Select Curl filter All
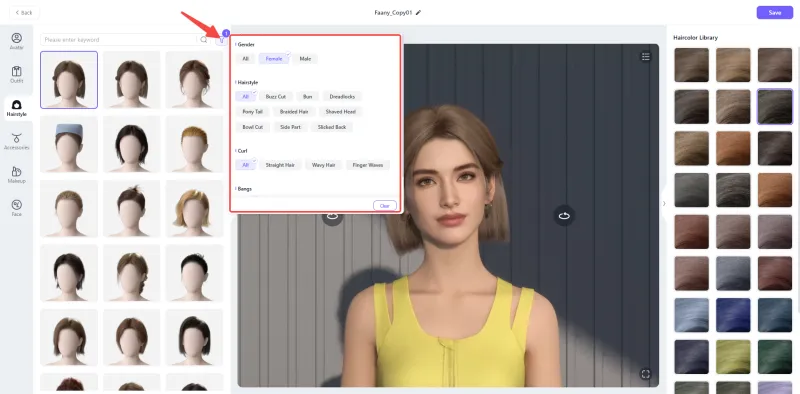This screenshot has height=394, width=800. pyautogui.click(x=245, y=165)
